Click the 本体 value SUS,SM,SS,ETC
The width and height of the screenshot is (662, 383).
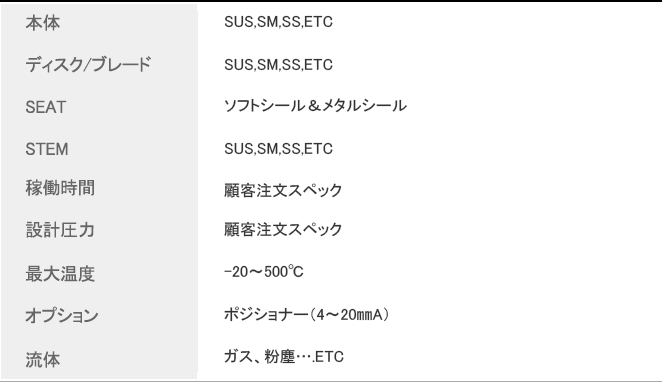(x=278, y=22)
